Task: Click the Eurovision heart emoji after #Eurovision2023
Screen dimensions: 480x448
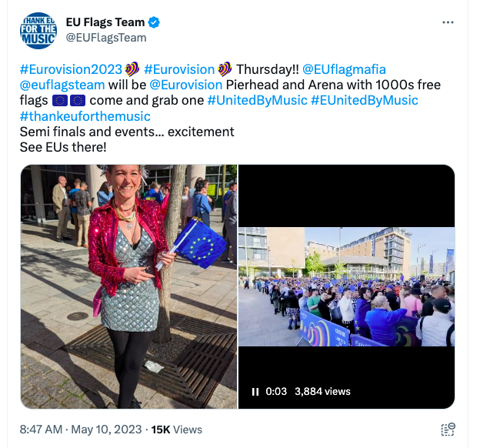Action: click(x=132, y=69)
